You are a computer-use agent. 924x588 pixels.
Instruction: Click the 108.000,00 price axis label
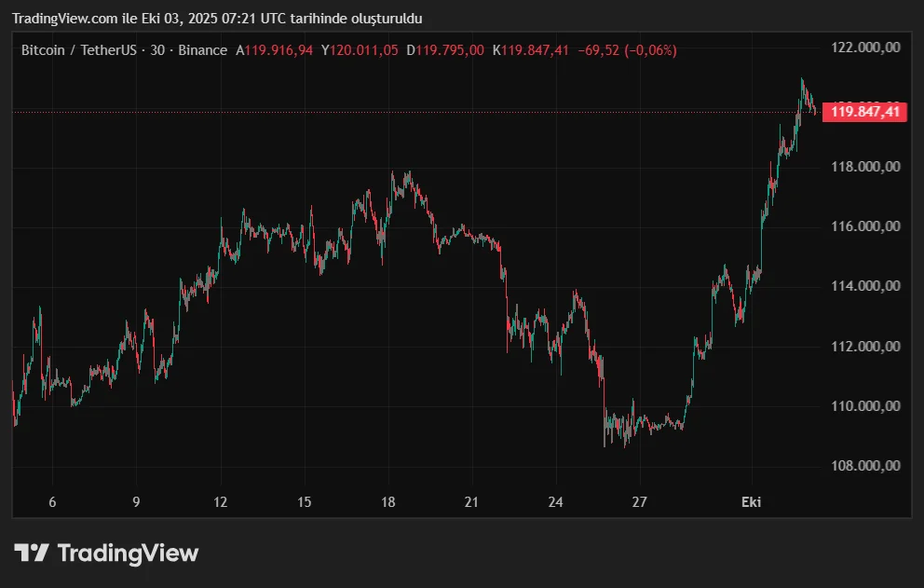(x=867, y=464)
